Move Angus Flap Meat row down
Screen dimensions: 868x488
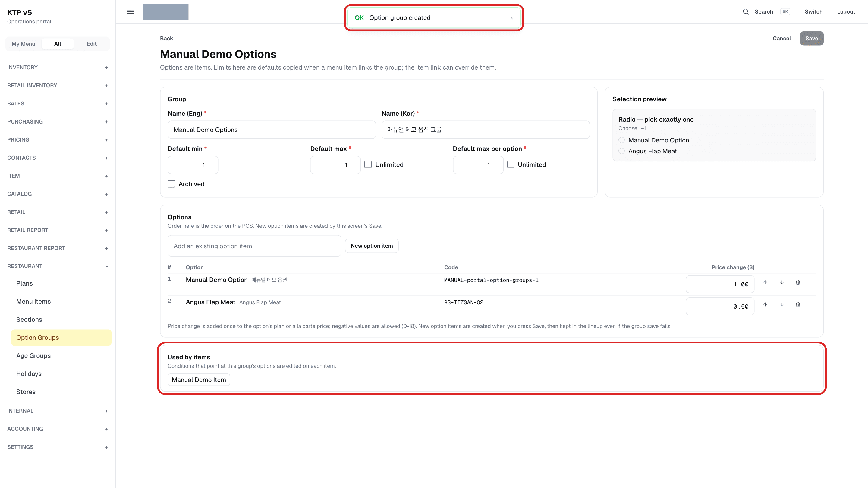[782, 305]
